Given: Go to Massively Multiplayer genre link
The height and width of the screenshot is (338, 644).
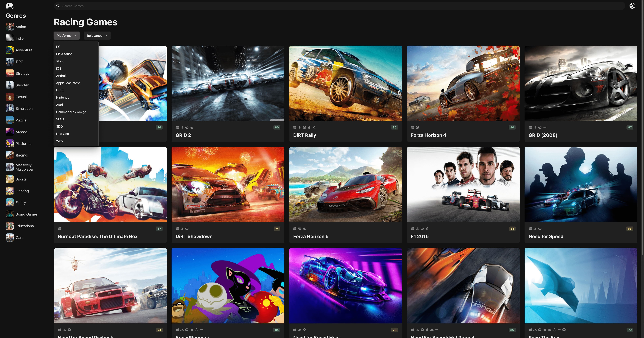Looking at the screenshot, I should [x=24, y=167].
